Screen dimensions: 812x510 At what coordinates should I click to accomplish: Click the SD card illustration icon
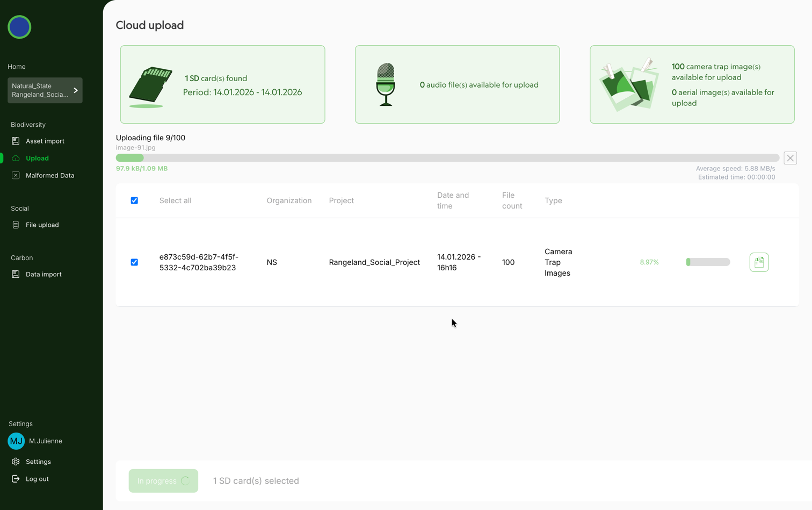(150, 87)
